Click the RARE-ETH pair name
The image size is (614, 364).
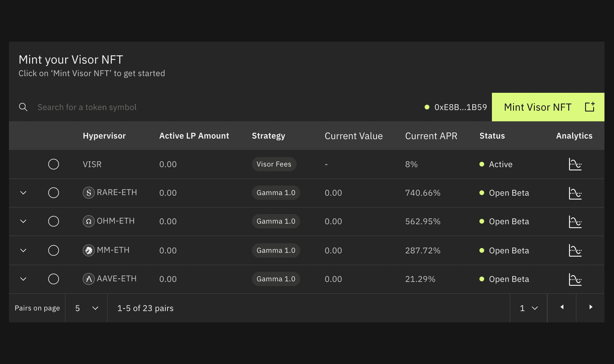[117, 192]
